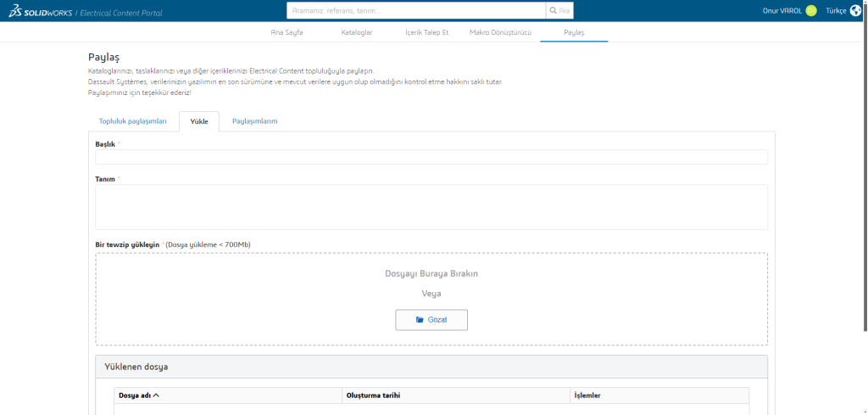
Task: Focus the top search field
Action: [415, 11]
